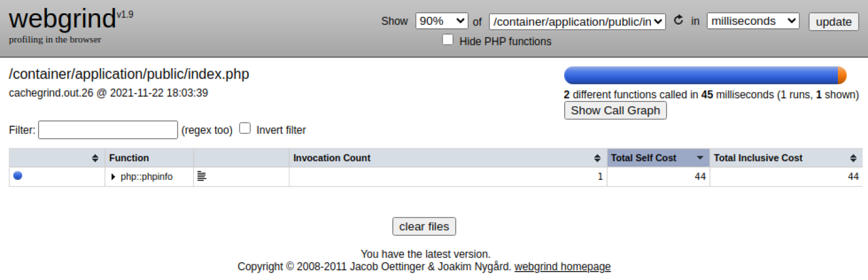Toggle the Invert filter checkbox
The width and height of the screenshot is (868, 280).
(x=245, y=129)
